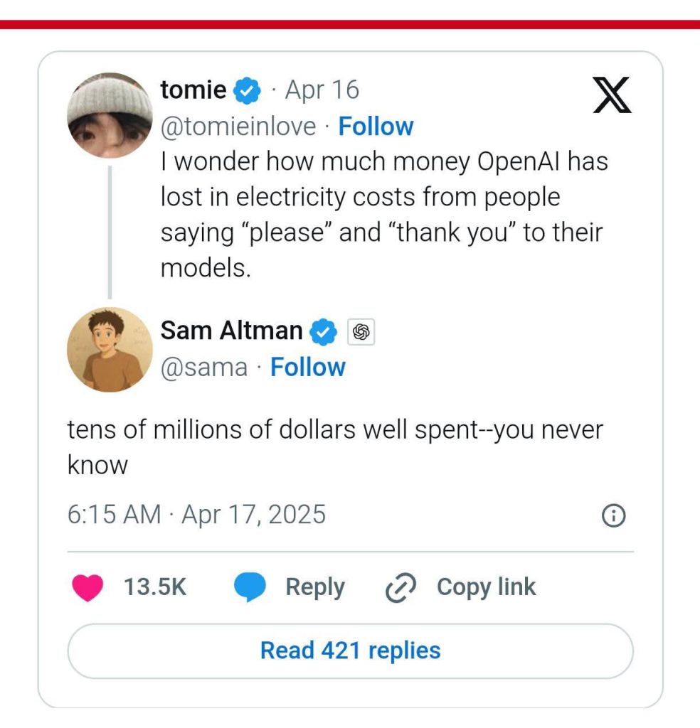The image size is (700, 728).
Task: Click Sam Altman's blue verified badge
Action: coord(324,331)
